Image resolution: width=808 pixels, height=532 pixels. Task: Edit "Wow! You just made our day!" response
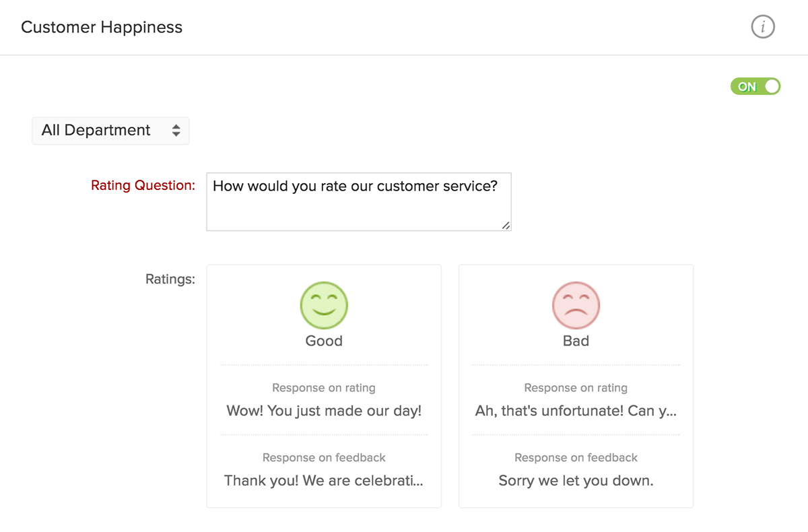[324, 411]
